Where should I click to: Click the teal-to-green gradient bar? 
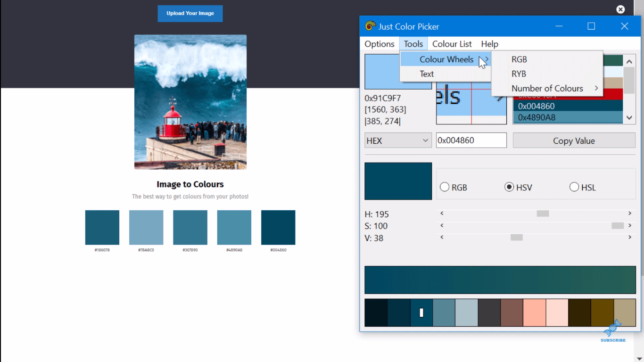point(500,280)
